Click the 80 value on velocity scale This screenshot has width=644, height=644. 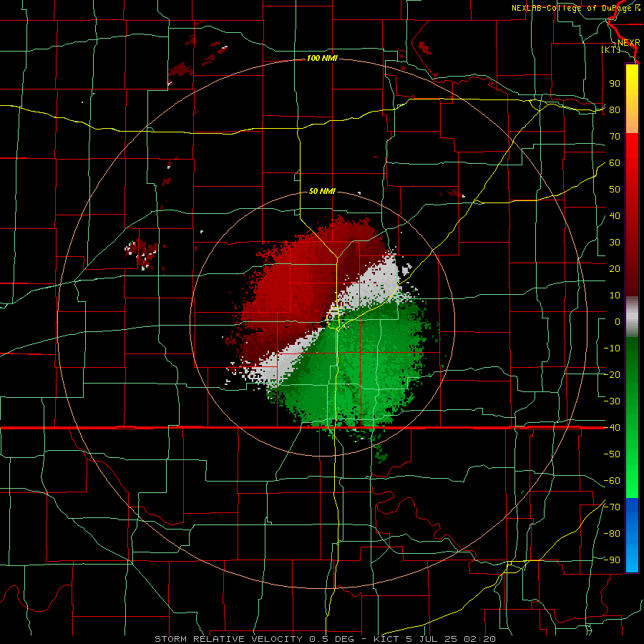[x=615, y=110]
